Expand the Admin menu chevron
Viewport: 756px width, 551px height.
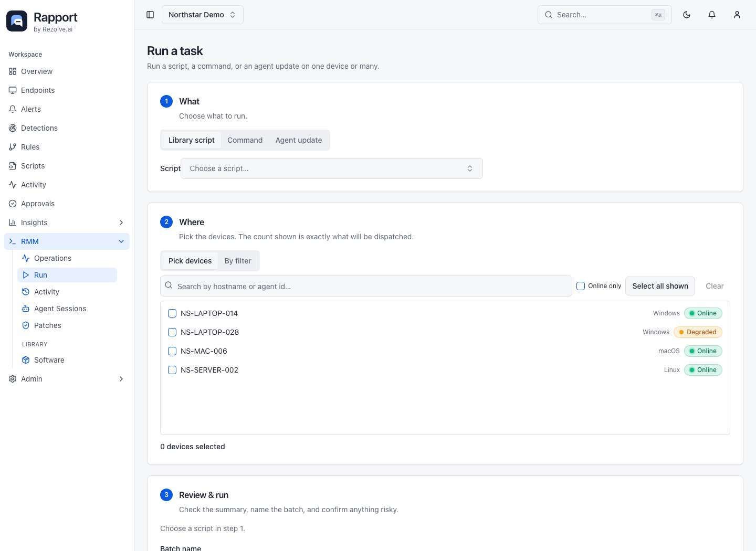coord(121,379)
